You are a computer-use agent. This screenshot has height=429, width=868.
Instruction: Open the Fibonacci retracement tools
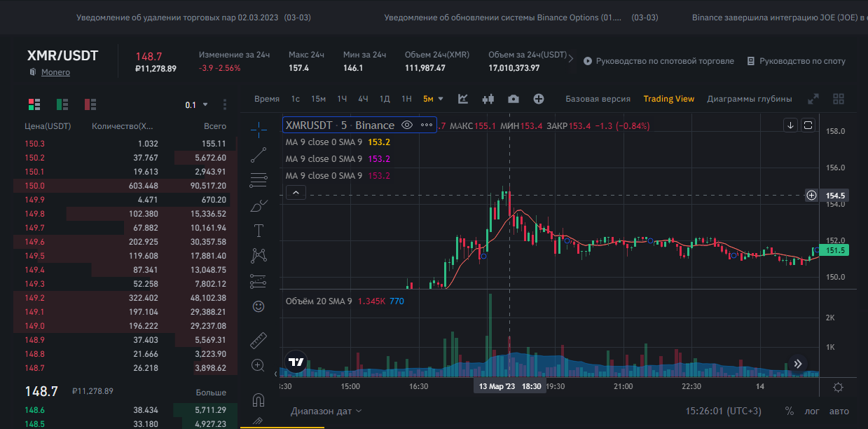click(259, 180)
